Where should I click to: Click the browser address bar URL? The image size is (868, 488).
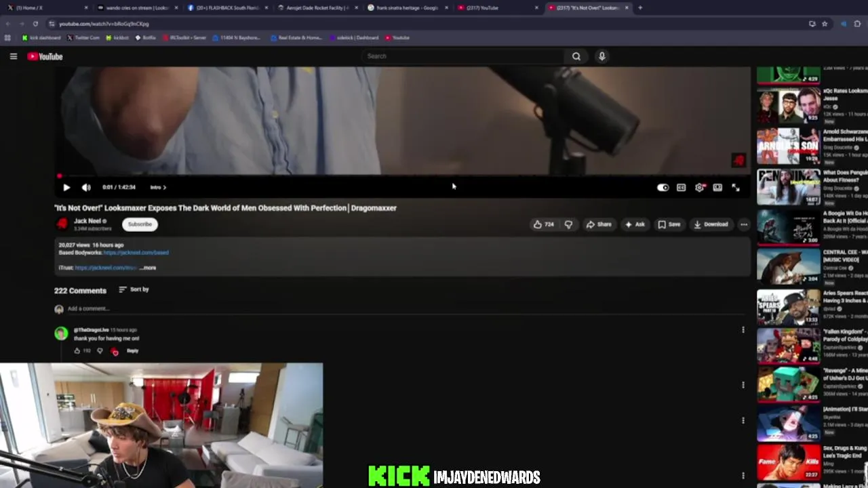click(103, 24)
